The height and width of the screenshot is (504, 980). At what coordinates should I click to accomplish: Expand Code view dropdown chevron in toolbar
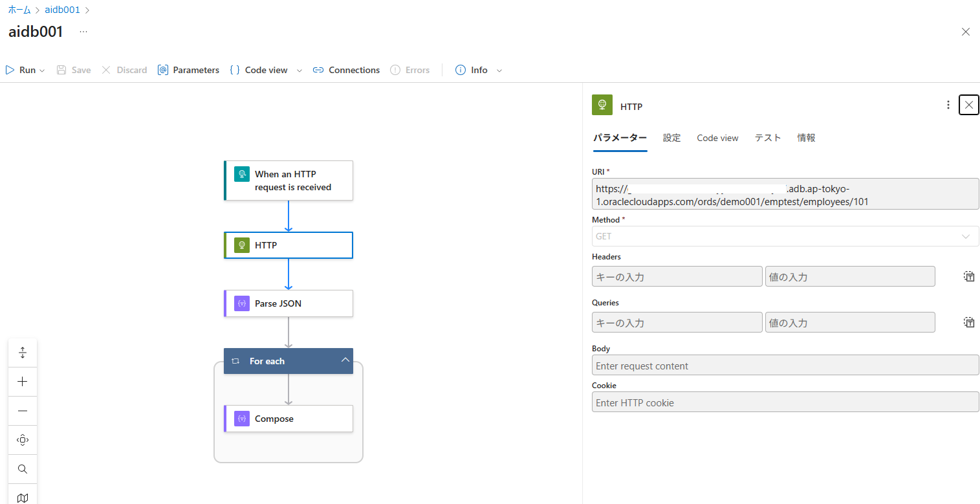tap(299, 71)
